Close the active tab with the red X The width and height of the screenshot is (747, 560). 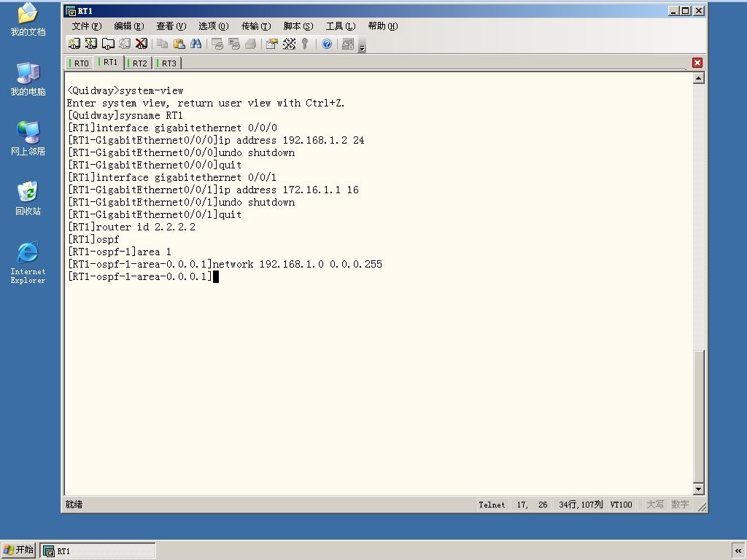click(x=697, y=63)
